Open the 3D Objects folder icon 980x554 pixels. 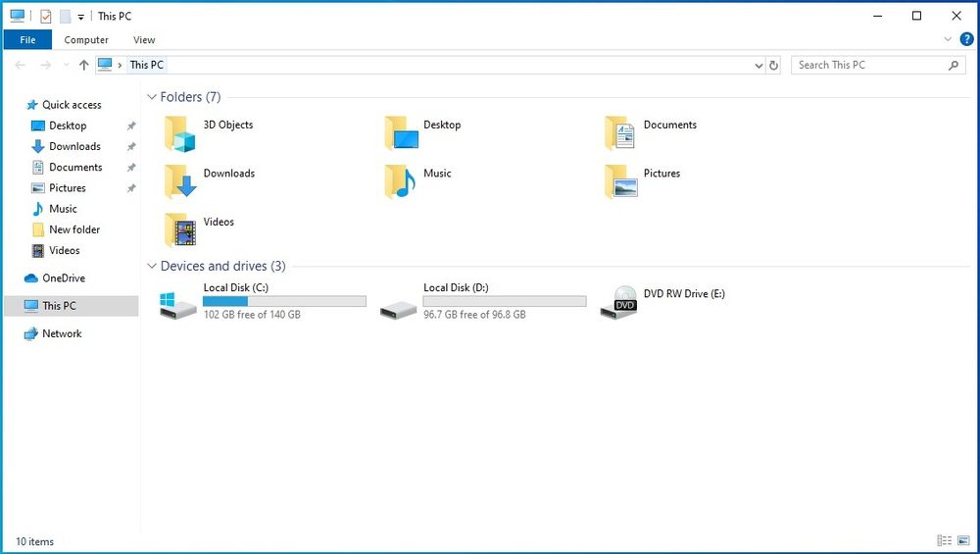[180, 133]
